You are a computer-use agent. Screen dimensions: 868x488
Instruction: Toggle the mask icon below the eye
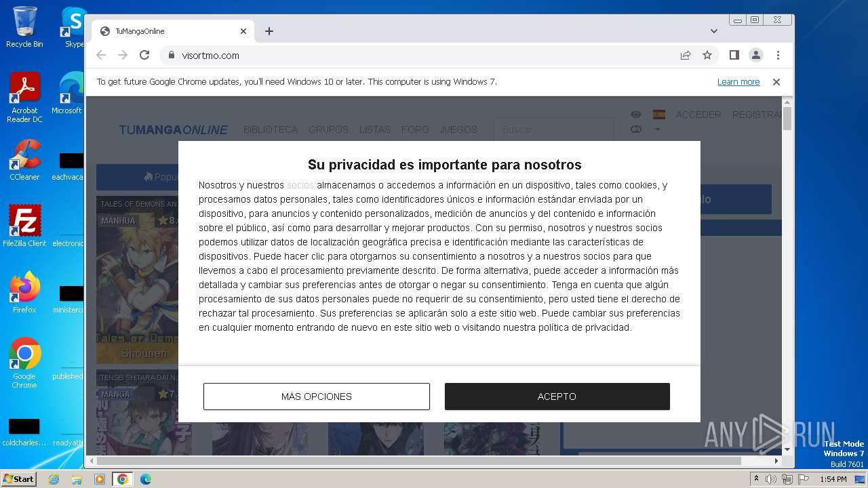tap(635, 129)
